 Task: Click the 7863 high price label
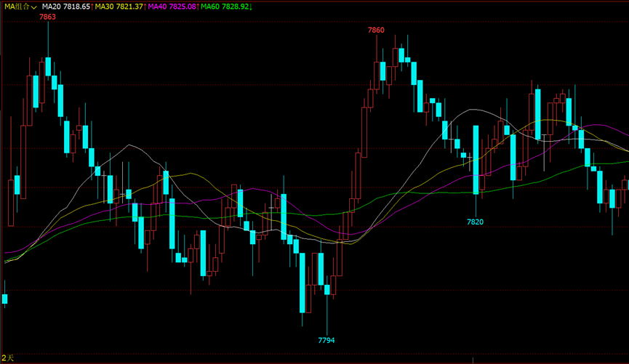(47, 17)
